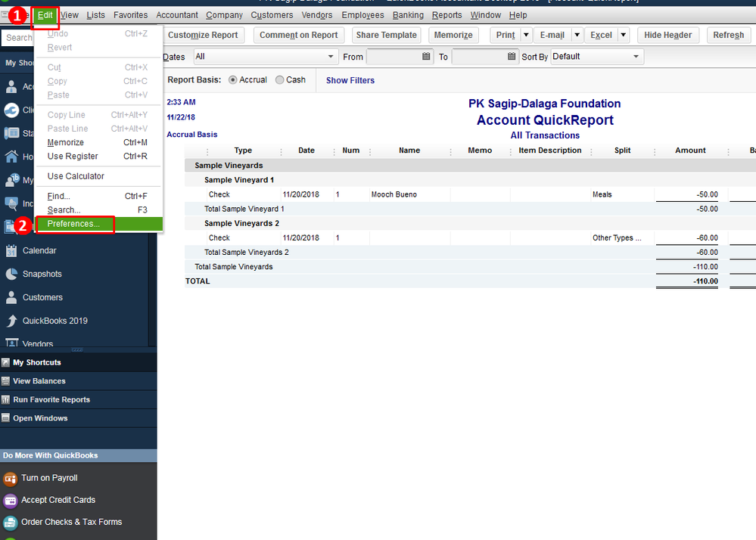Choose Preferences from the Edit menu
756x540 pixels.
(x=99, y=224)
